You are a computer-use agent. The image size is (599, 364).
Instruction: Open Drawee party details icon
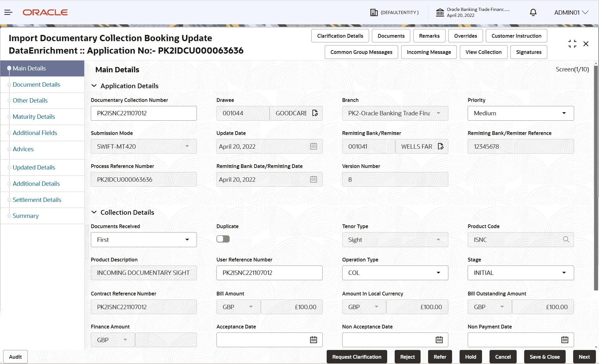[x=315, y=113]
